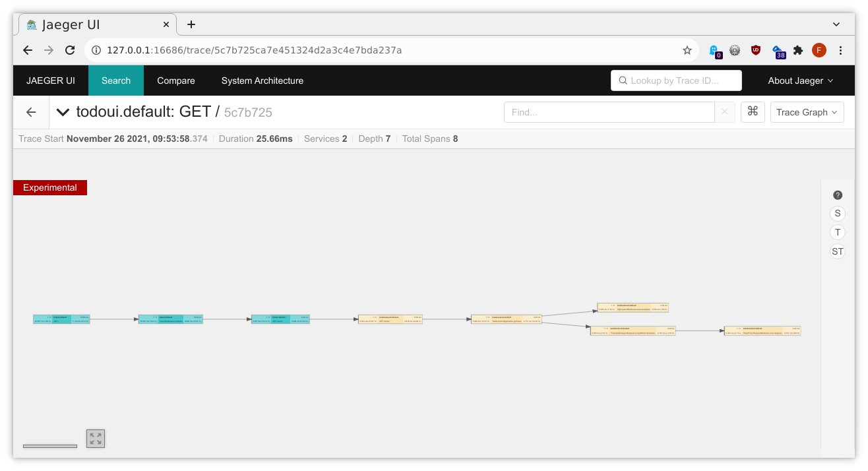Open the Trace Graph view dropdown
The width and height of the screenshot is (868, 471).
(x=807, y=112)
